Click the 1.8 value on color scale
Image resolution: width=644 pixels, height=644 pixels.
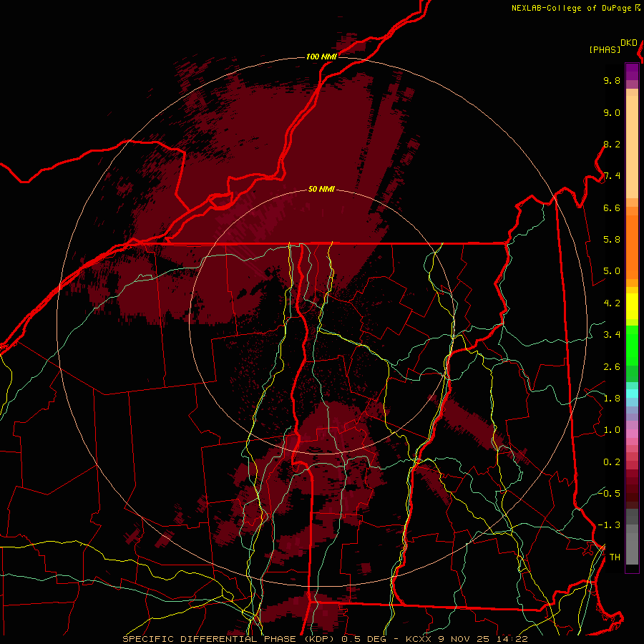coord(612,399)
